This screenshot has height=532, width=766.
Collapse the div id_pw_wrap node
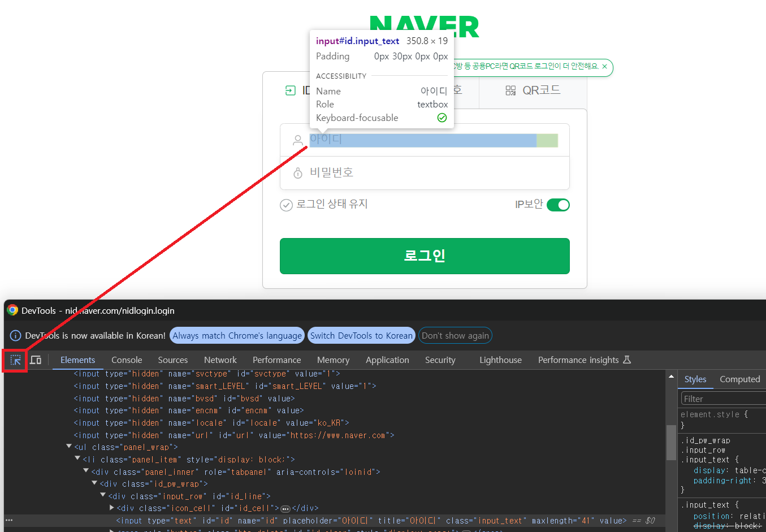click(94, 484)
